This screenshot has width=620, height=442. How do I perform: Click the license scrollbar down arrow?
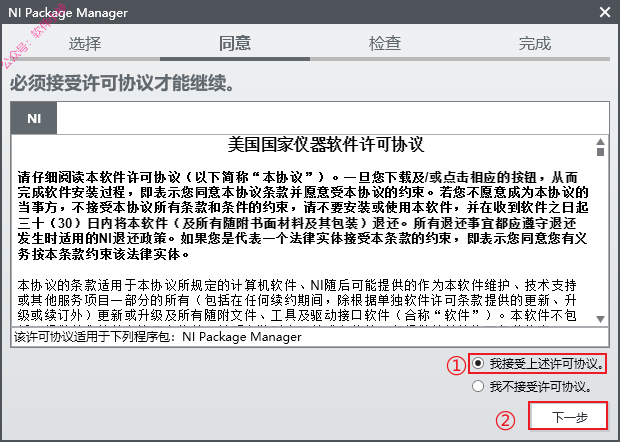click(x=600, y=319)
